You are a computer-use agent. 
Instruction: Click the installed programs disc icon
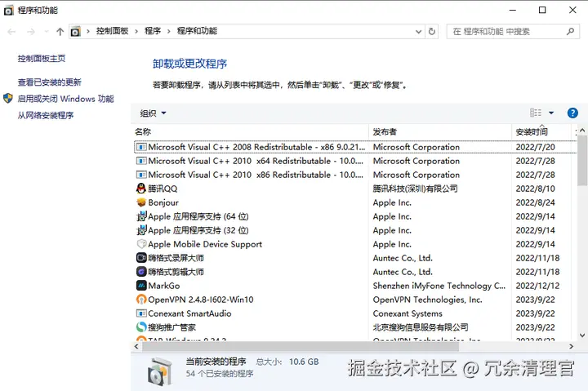pos(159,371)
